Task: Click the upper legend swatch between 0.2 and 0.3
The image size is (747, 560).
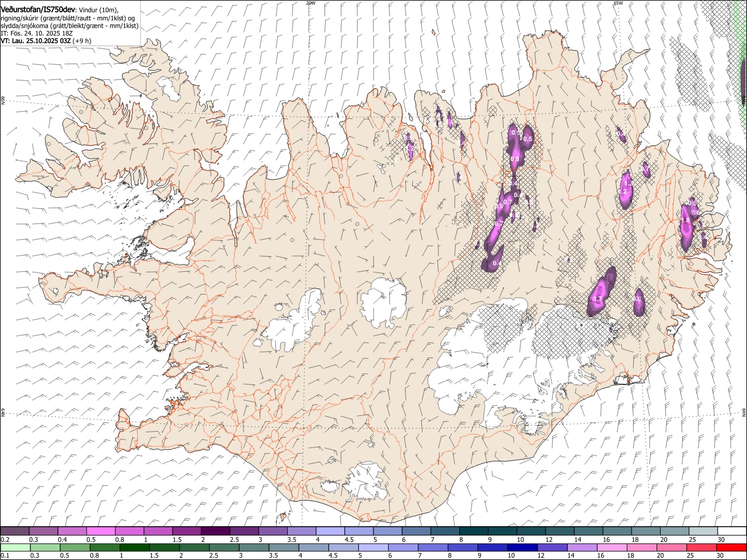Action: pos(15,531)
